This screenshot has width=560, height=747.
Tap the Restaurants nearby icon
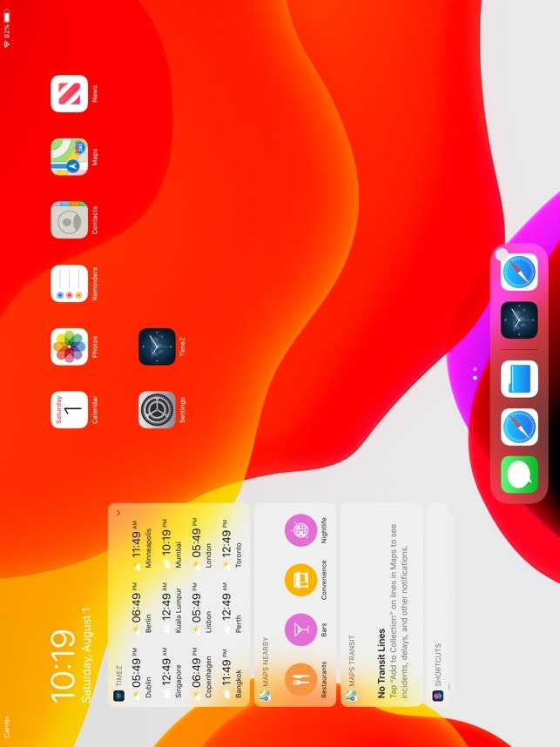pyautogui.click(x=300, y=679)
